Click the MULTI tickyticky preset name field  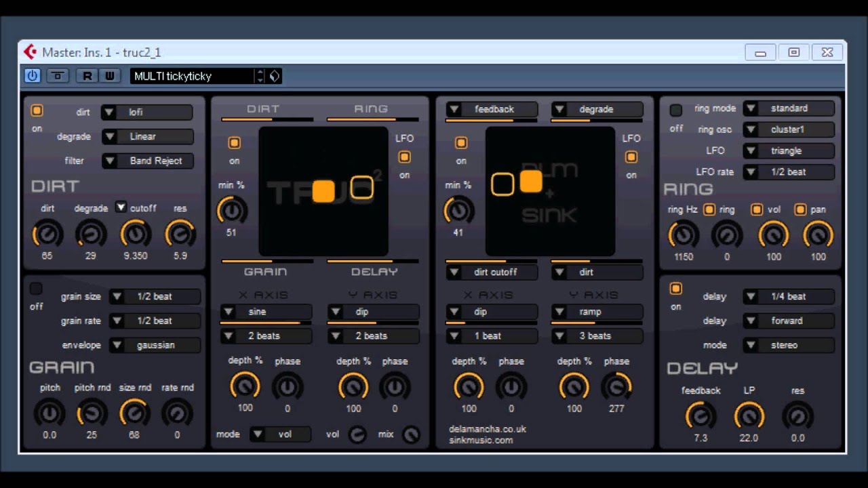[x=192, y=76]
